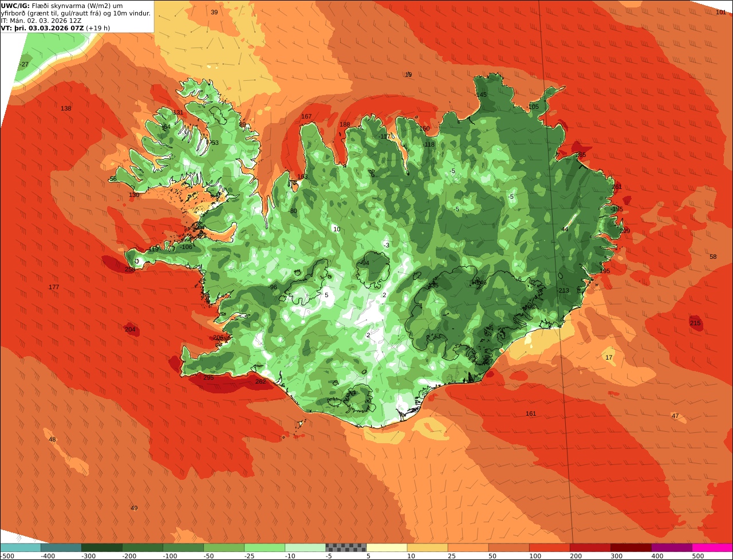Click the value 204 on the map
This screenshot has width=733, height=560.
pos(130,329)
